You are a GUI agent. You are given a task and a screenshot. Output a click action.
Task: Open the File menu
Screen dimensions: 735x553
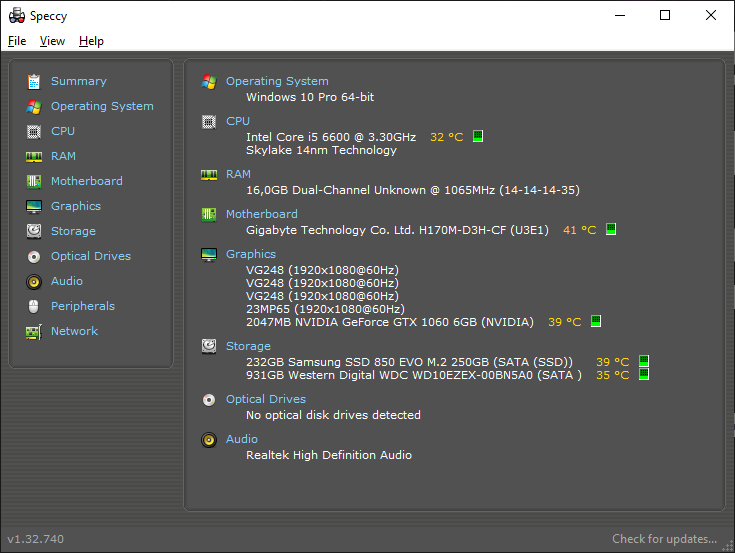[x=17, y=41]
